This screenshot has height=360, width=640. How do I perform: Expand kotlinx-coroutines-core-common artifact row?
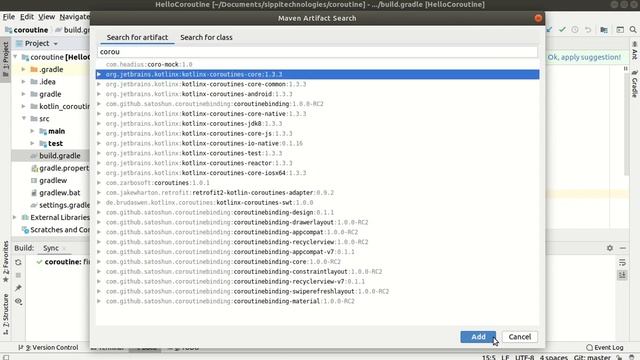(x=99, y=84)
